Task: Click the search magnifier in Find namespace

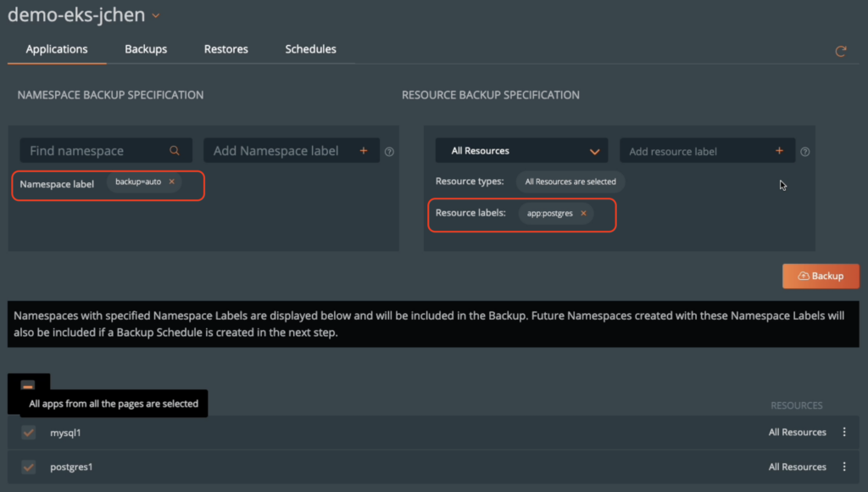Action: (x=175, y=150)
